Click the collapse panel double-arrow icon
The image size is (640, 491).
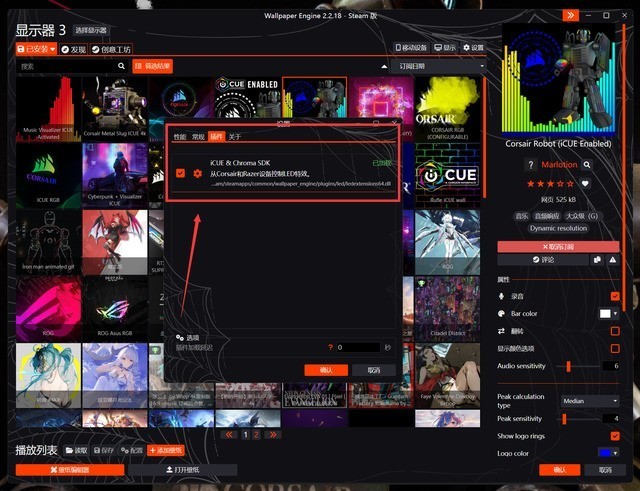(571, 16)
